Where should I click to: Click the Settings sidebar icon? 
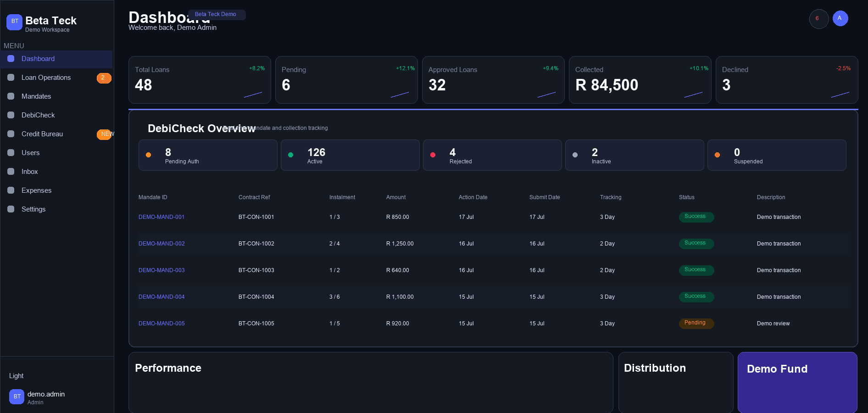(x=11, y=209)
